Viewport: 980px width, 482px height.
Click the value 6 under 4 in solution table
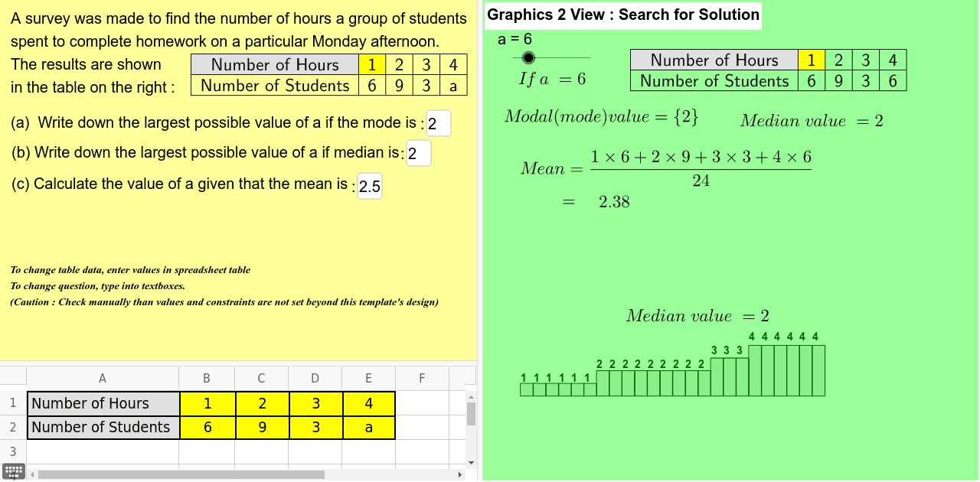click(x=893, y=80)
